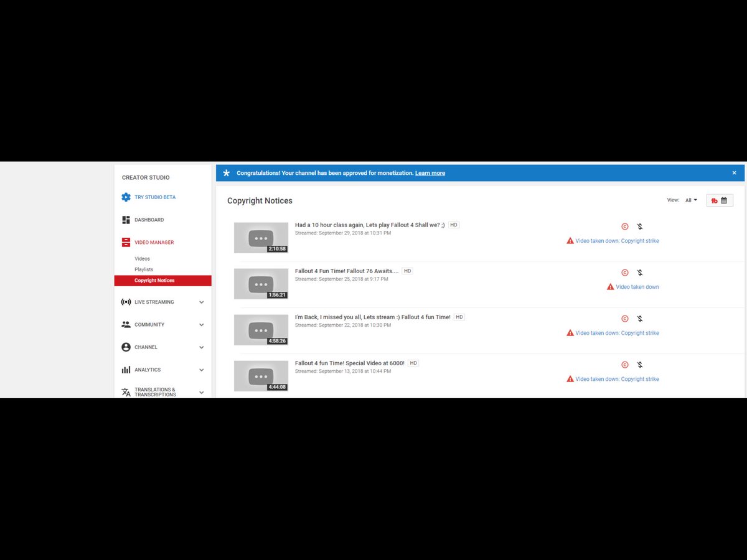Open Dashboard menu label

(x=149, y=220)
